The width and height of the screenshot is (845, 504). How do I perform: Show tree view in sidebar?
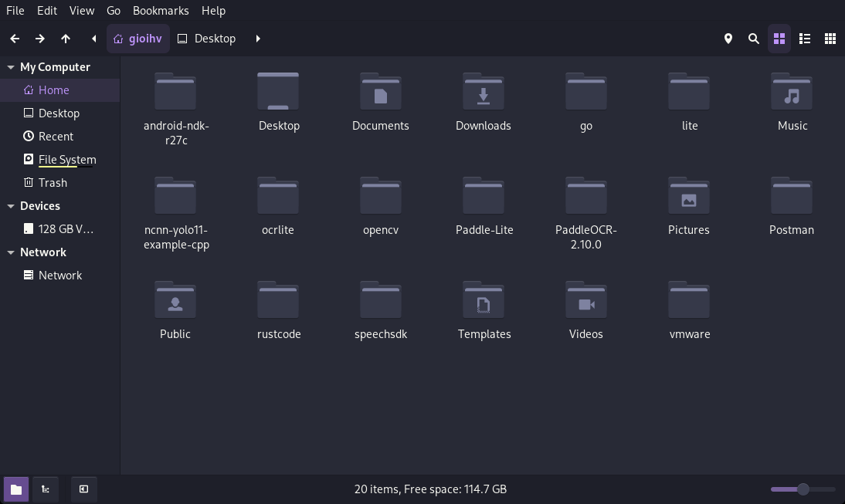click(x=46, y=489)
